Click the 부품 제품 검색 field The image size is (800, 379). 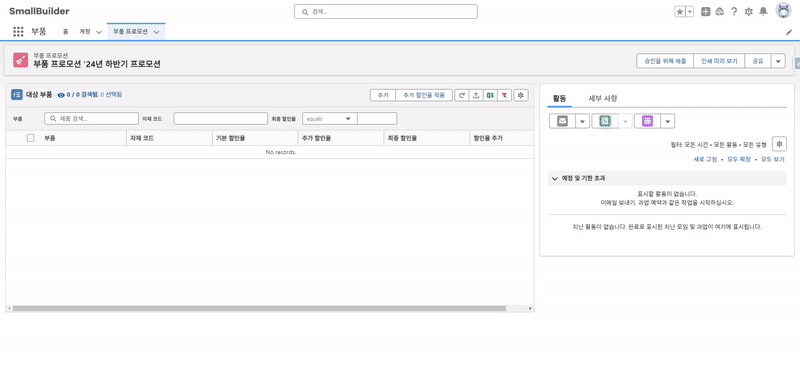pyautogui.click(x=91, y=118)
